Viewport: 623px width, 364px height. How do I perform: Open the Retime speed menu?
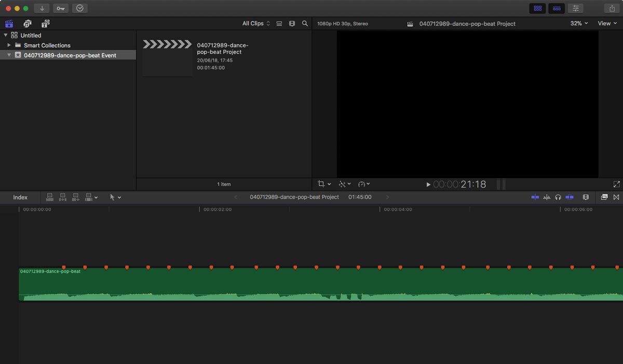click(x=364, y=184)
